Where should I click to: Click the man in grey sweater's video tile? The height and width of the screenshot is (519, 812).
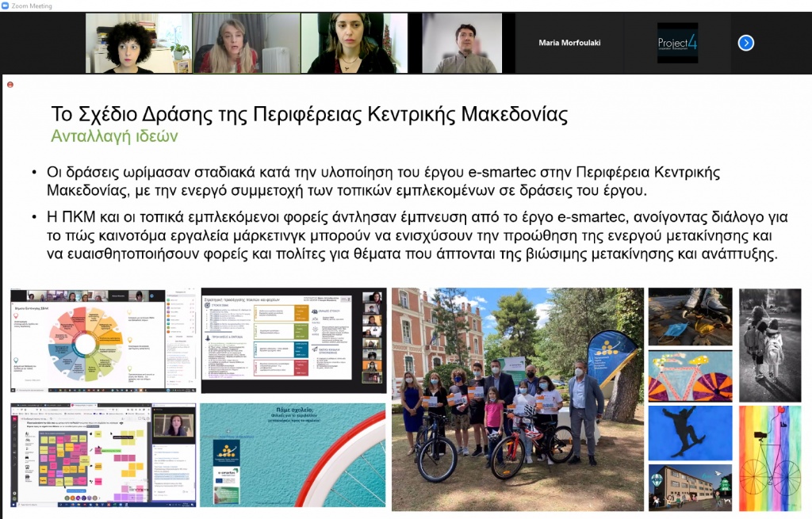pos(462,44)
